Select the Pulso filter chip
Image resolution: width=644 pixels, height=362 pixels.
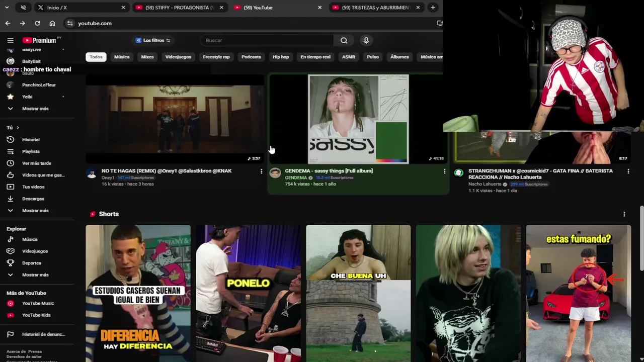coord(373,57)
